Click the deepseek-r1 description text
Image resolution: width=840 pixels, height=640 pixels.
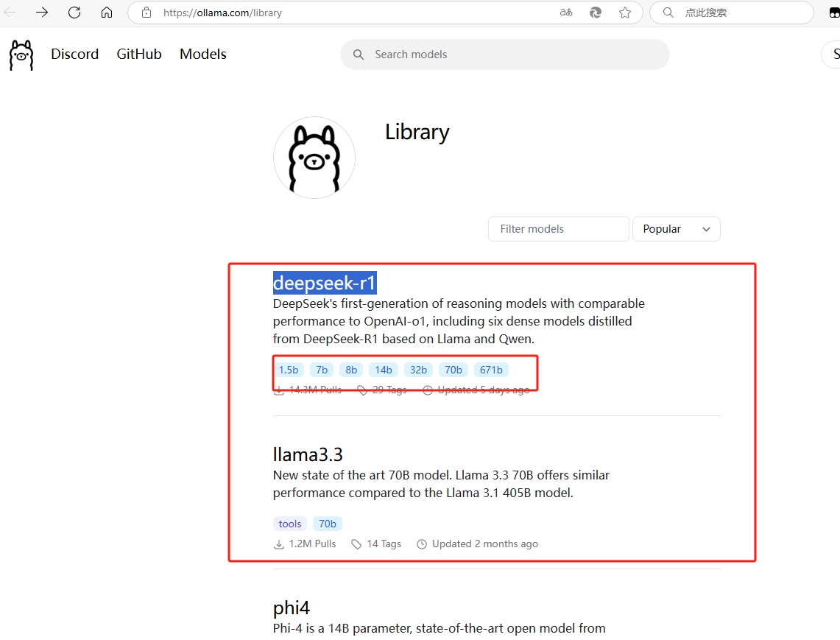(x=459, y=321)
